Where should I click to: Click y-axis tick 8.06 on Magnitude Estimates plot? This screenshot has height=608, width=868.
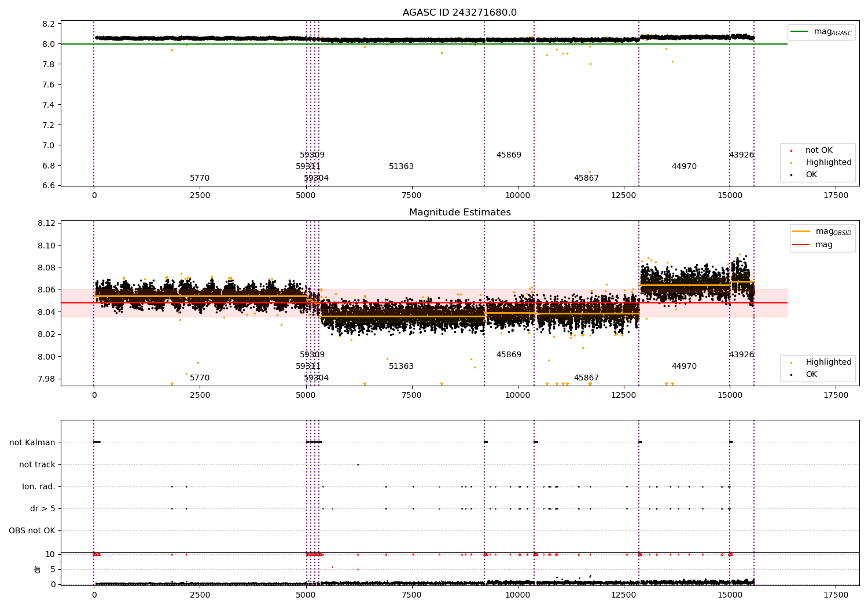pos(47,290)
